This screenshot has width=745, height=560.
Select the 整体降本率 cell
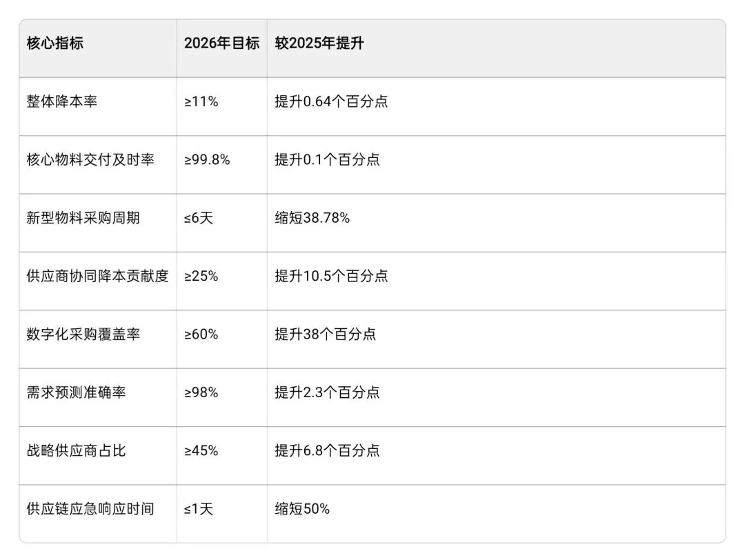tap(61, 102)
